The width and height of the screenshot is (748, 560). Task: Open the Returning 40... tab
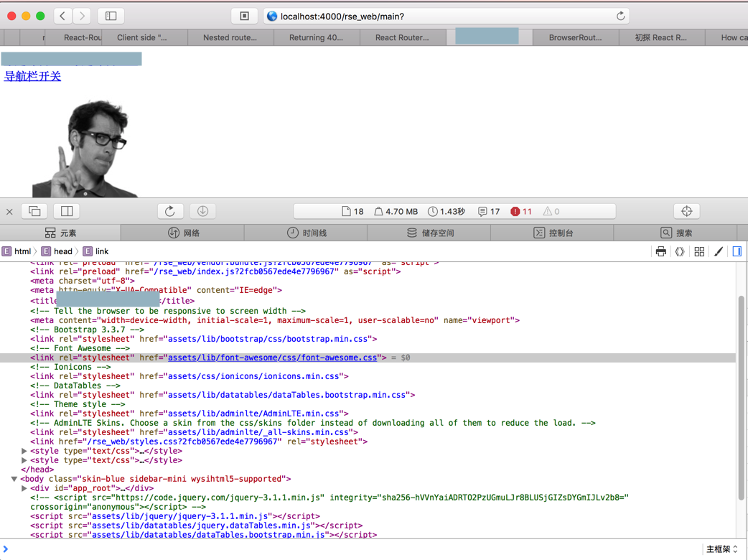[x=317, y=37]
